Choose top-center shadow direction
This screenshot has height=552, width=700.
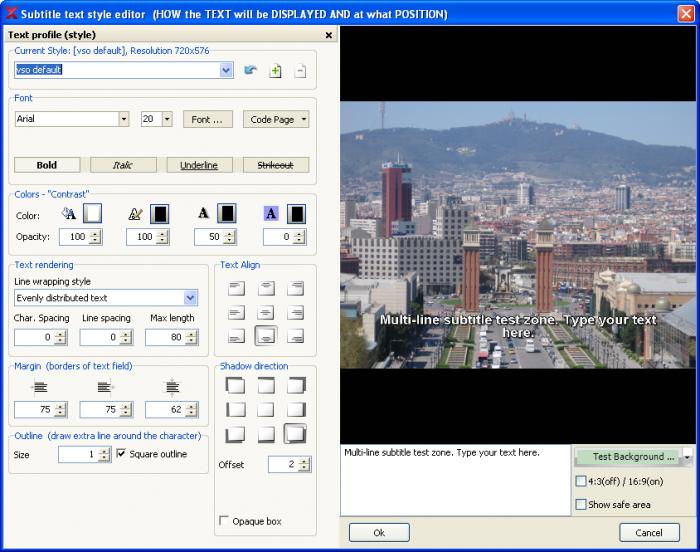(x=266, y=385)
